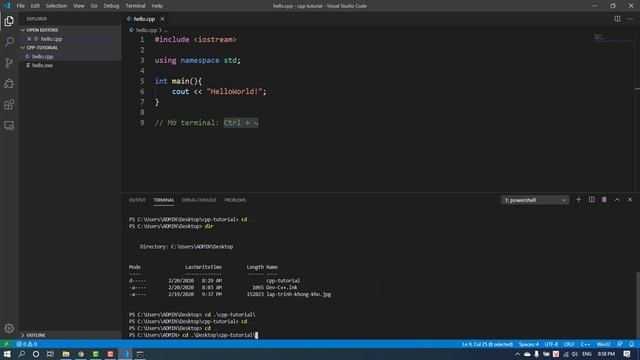The height and width of the screenshot is (360, 640).
Task: Open Windows taskbar search
Action: point(21,354)
